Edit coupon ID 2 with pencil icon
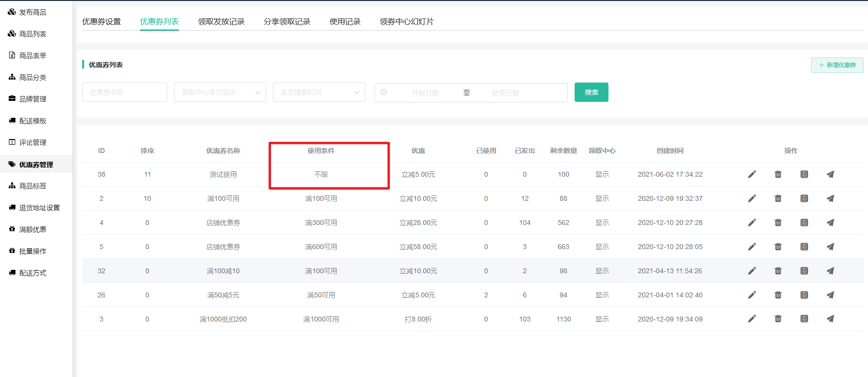The width and height of the screenshot is (868, 377). point(752,198)
